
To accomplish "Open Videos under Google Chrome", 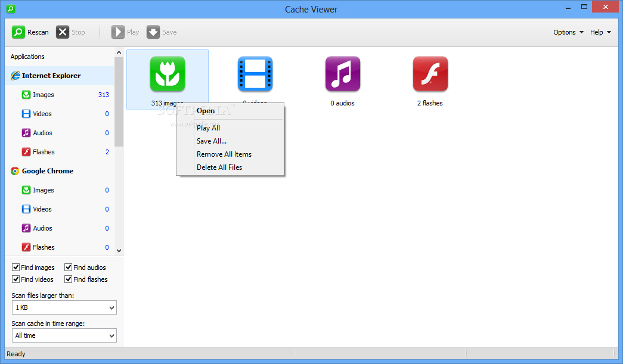I will coord(60,209).
